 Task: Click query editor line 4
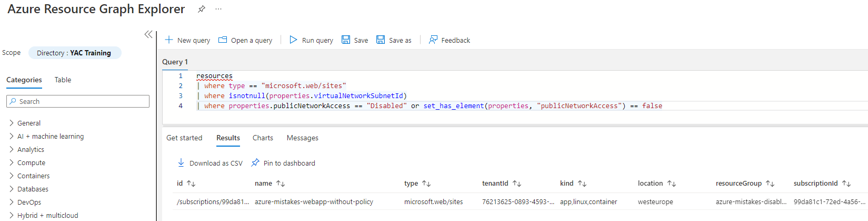point(429,105)
